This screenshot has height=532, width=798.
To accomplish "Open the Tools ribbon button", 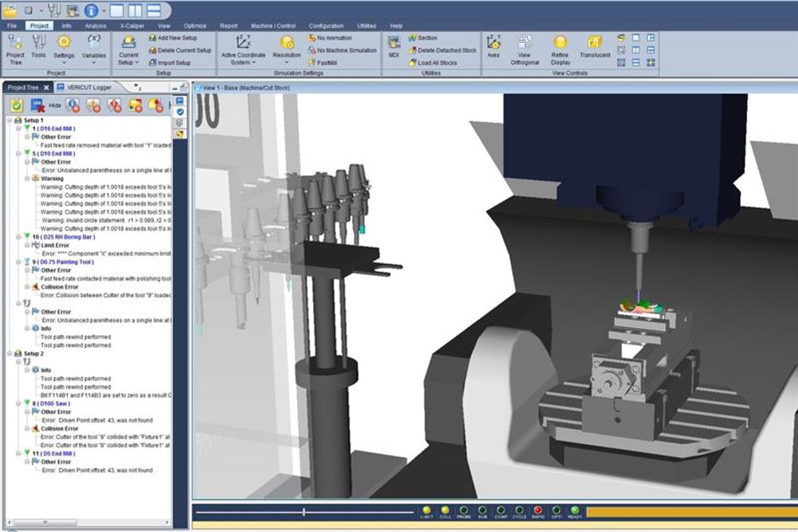I will click(x=38, y=47).
